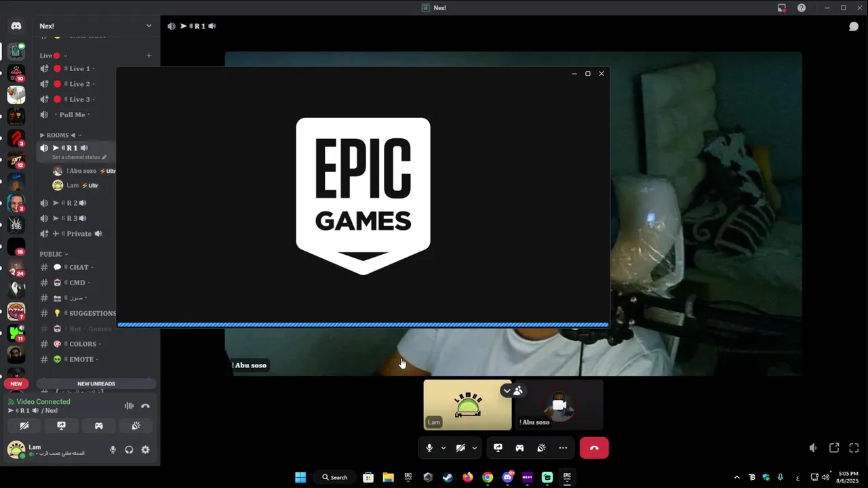Open the voice channel chat bubble
This screenshot has width=868, height=488.
[854, 26]
